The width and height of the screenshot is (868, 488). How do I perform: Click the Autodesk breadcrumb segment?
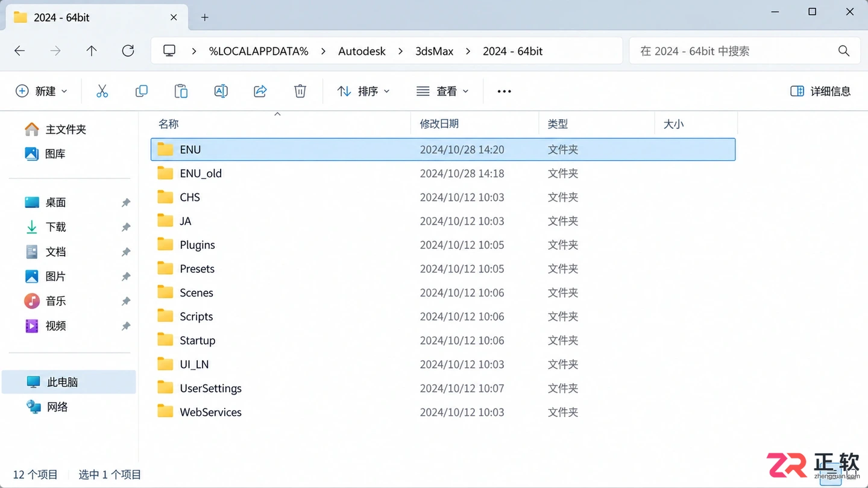(x=362, y=51)
